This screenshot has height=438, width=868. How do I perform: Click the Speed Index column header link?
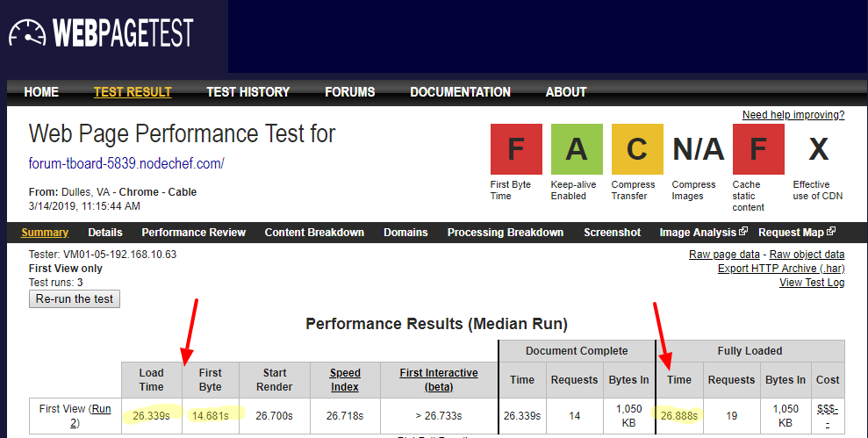pyautogui.click(x=345, y=380)
